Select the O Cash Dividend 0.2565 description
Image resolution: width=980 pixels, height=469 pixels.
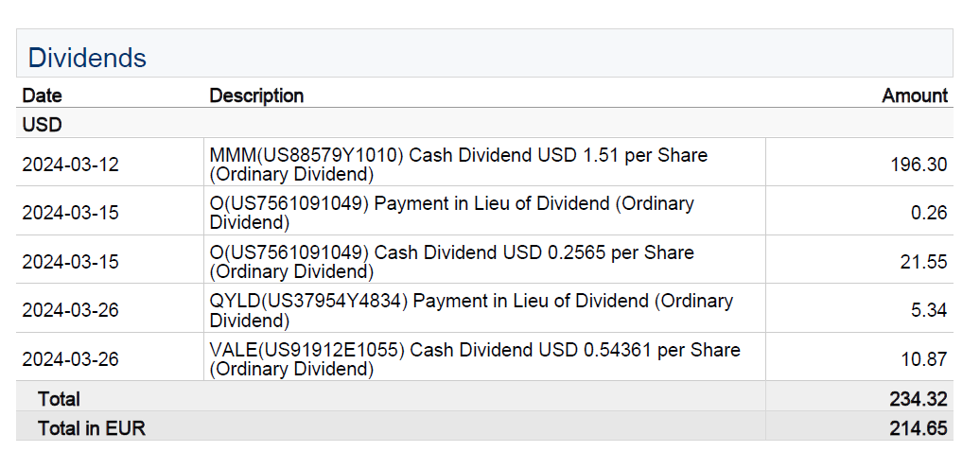[x=451, y=262]
